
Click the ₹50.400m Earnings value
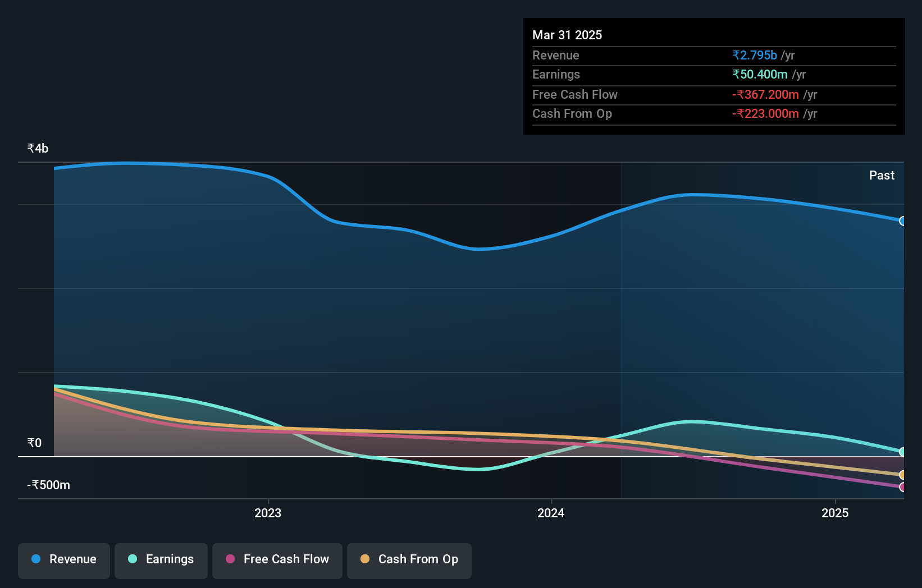[x=760, y=74]
